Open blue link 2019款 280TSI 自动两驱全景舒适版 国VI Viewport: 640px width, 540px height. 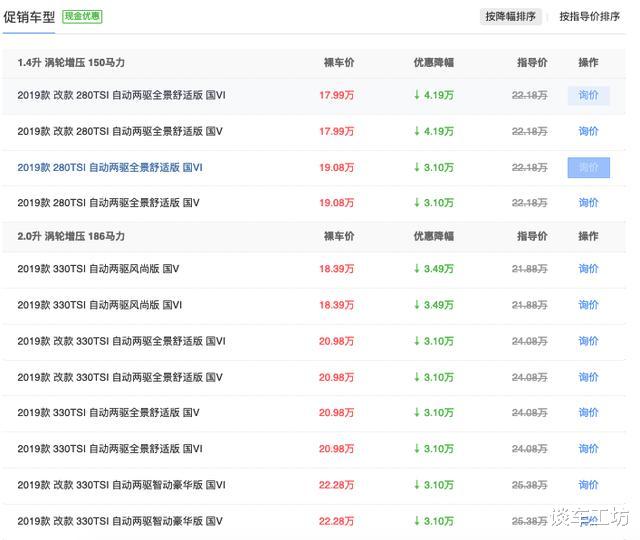110,167
